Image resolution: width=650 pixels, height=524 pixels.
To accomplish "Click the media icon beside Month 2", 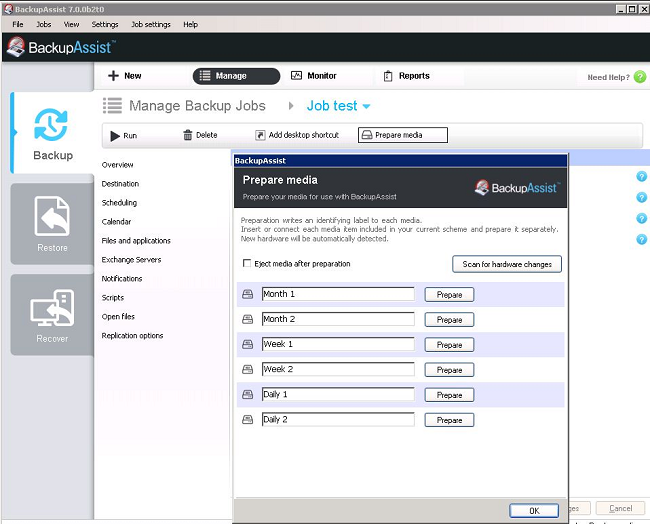I will (x=247, y=319).
